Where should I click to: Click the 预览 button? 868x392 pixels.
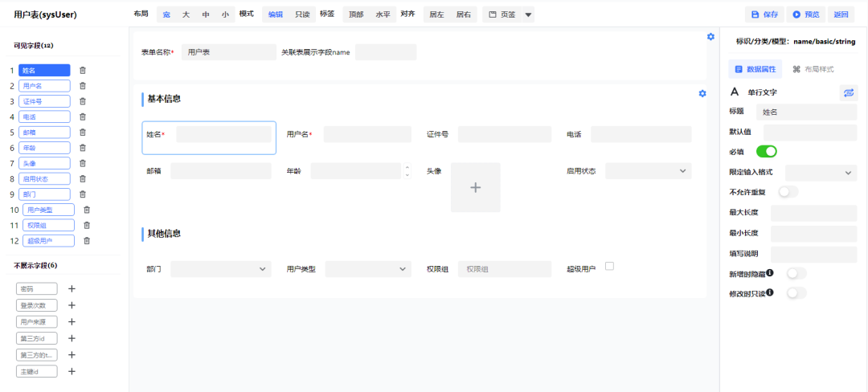pos(805,14)
